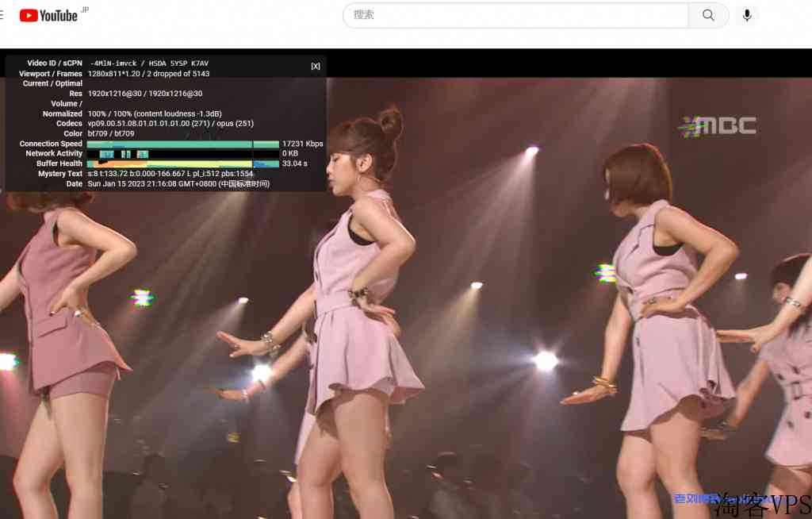Select the Color bt709 value
This screenshot has width=812, height=519.
coord(111,133)
